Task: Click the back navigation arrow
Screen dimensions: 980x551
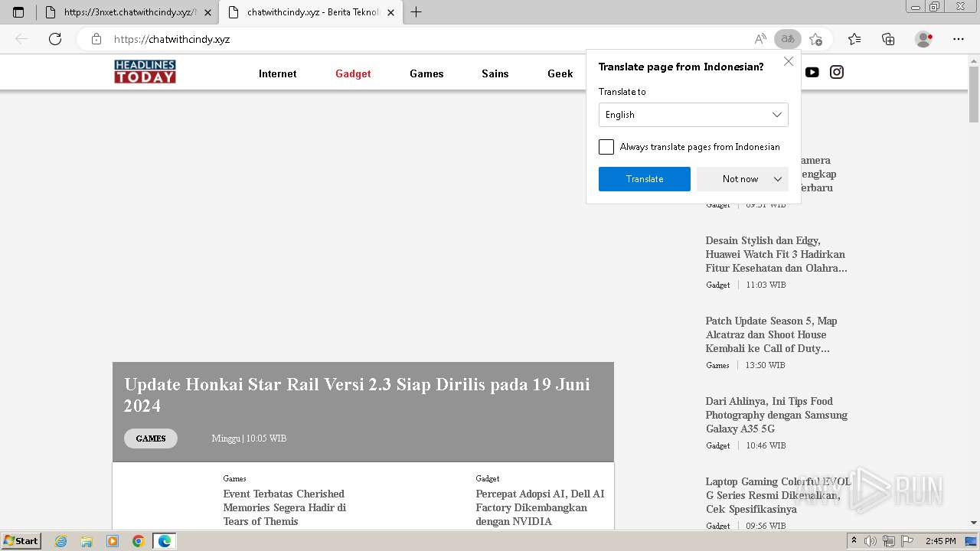Action: [x=21, y=39]
